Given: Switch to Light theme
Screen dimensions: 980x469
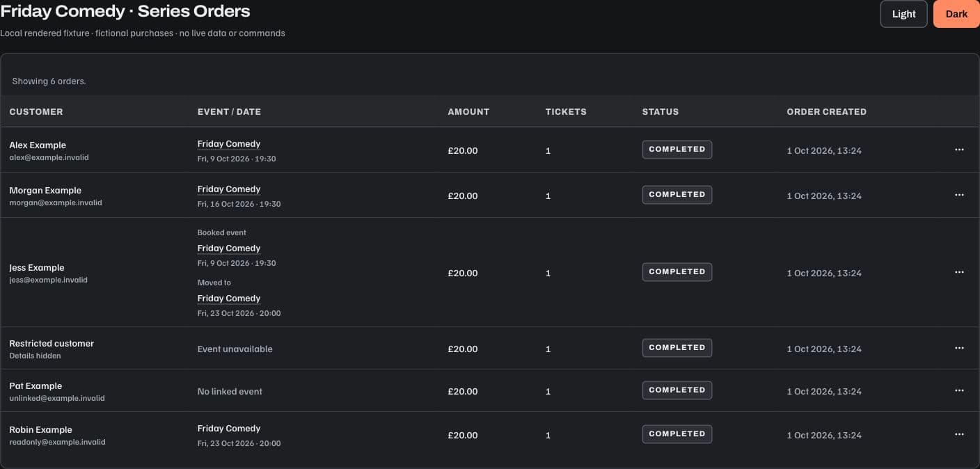Looking at the screenshot, I should click(x=903, y=14).
